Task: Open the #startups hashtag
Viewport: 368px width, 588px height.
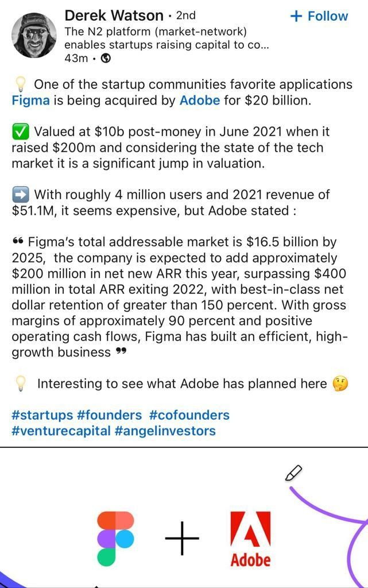Action: [42, 415]
